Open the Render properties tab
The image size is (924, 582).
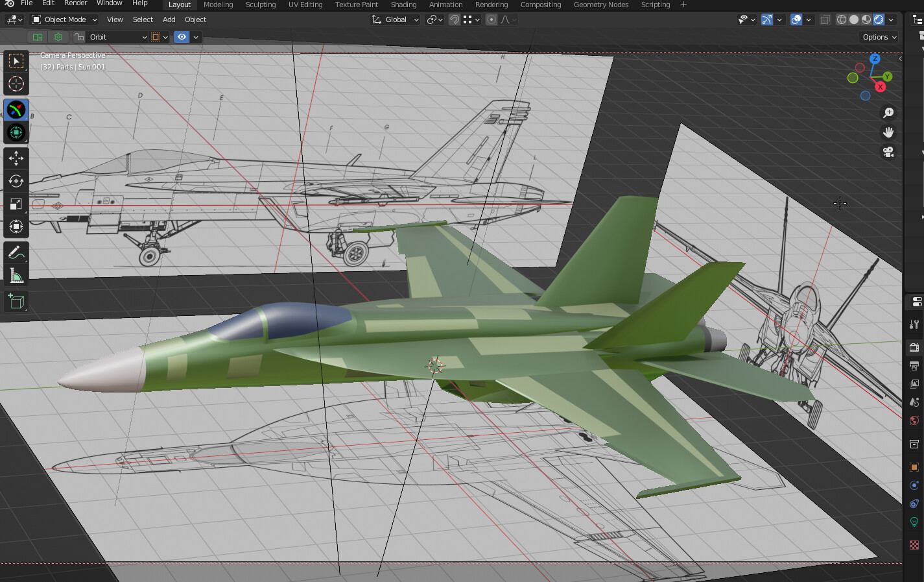point(914,347)
